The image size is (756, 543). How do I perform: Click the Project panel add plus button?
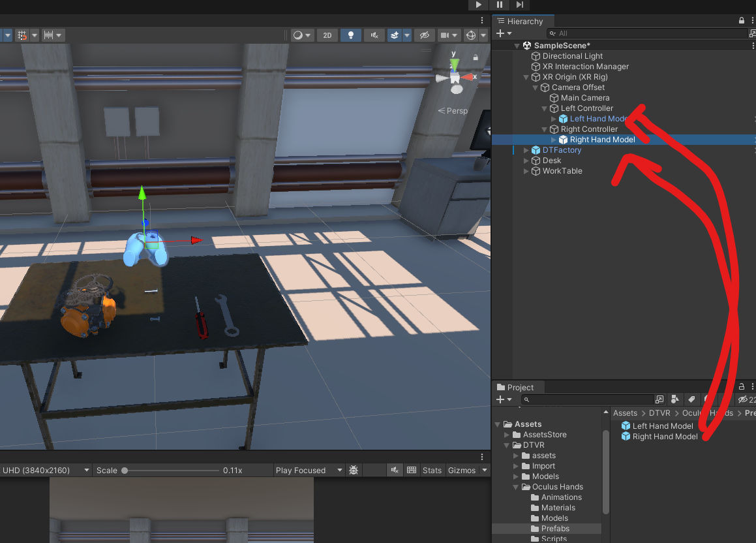point(500,400)
